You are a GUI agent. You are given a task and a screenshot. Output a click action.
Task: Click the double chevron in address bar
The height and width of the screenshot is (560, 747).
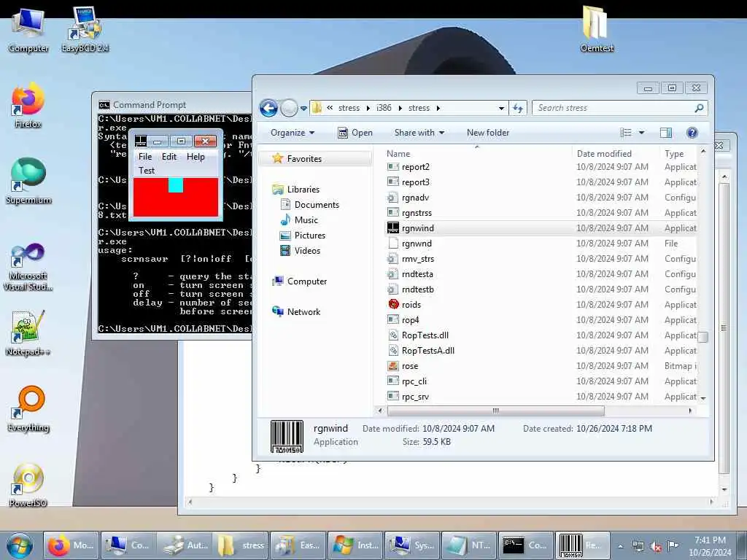pyautogui.click(x=330, y=108)
